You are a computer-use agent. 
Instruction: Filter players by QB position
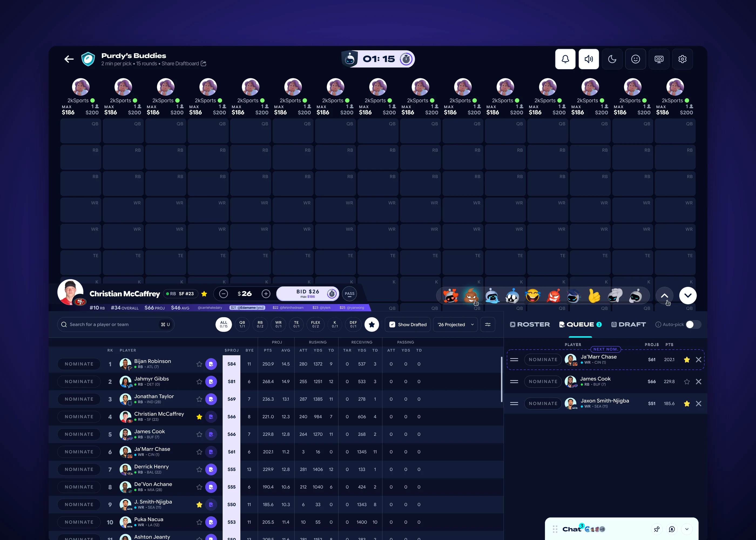pos(242,325)
